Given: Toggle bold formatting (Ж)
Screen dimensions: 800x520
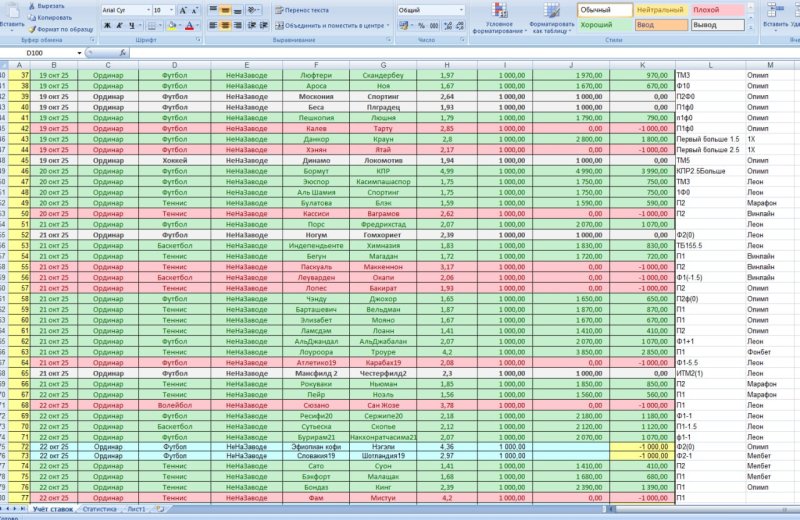Looking at the screenshot, I should (x=104, y=25).
